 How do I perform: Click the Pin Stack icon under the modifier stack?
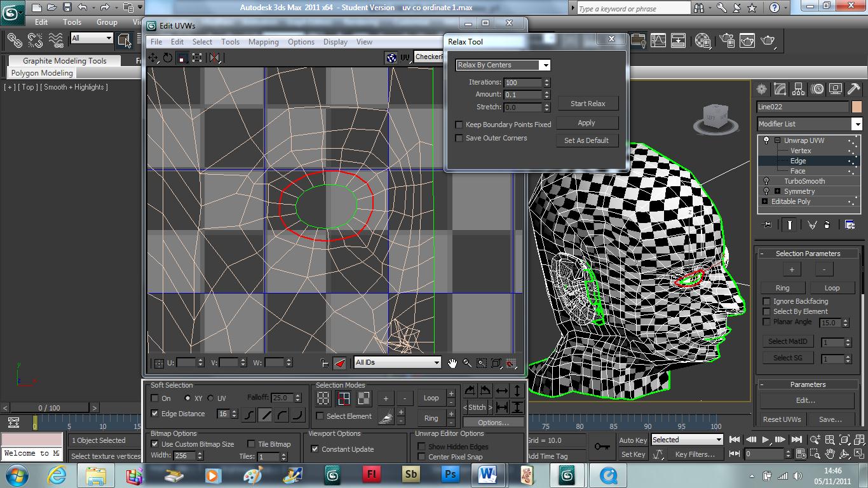[766, 224]
